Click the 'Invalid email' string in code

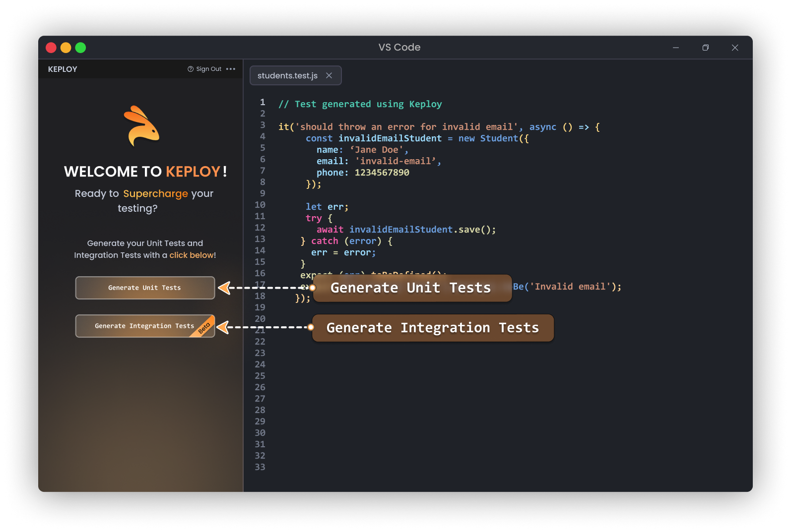(x=571, y=287)
